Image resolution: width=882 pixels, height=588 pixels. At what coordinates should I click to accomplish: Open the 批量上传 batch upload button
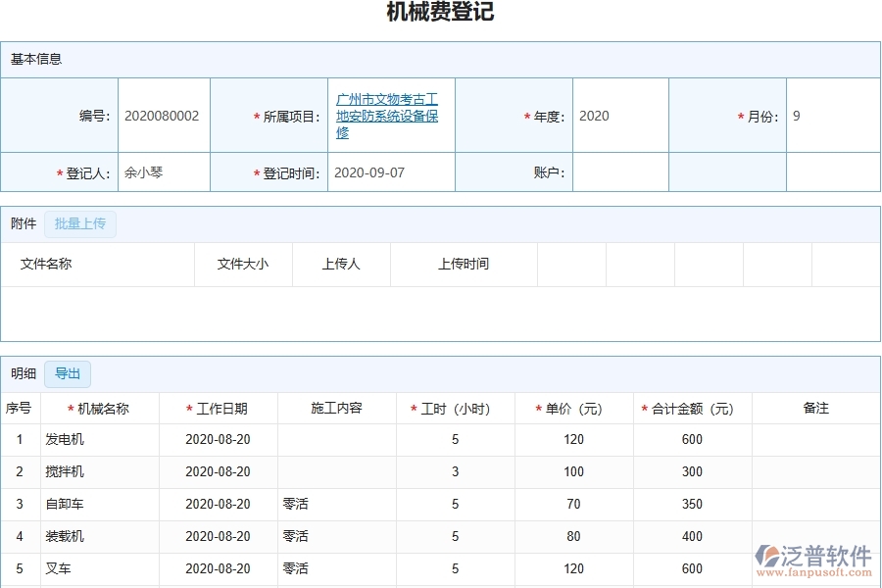tap(80, 223)
